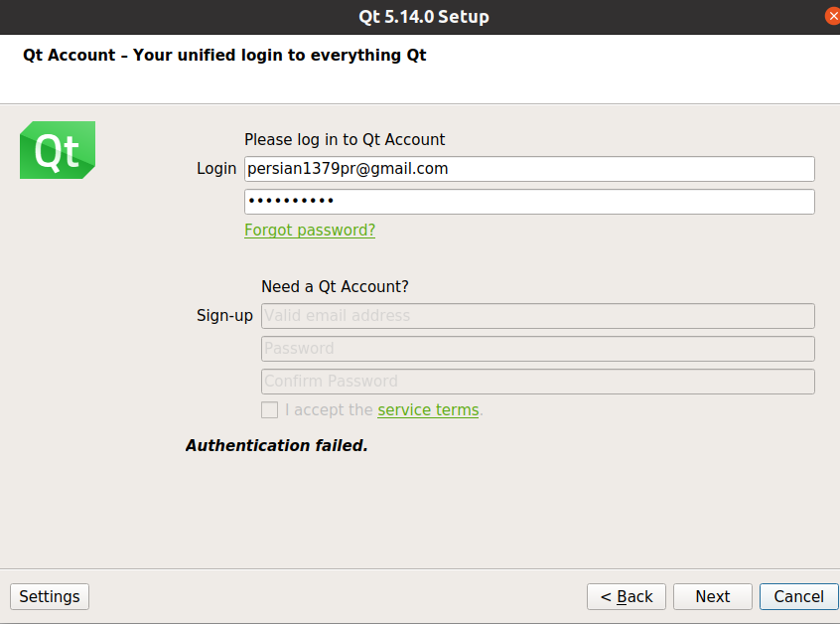Close the Qt 5.14.0 Setup window
The image size is (840, 624).
point(832,16)
